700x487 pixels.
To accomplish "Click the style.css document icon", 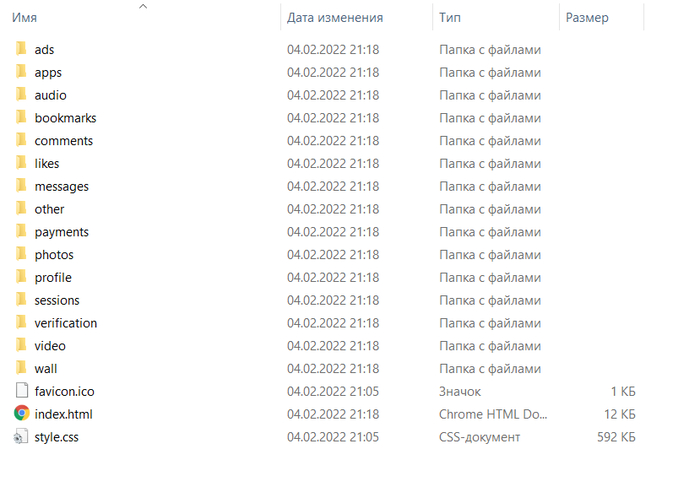I will click(x=21, y=436).
